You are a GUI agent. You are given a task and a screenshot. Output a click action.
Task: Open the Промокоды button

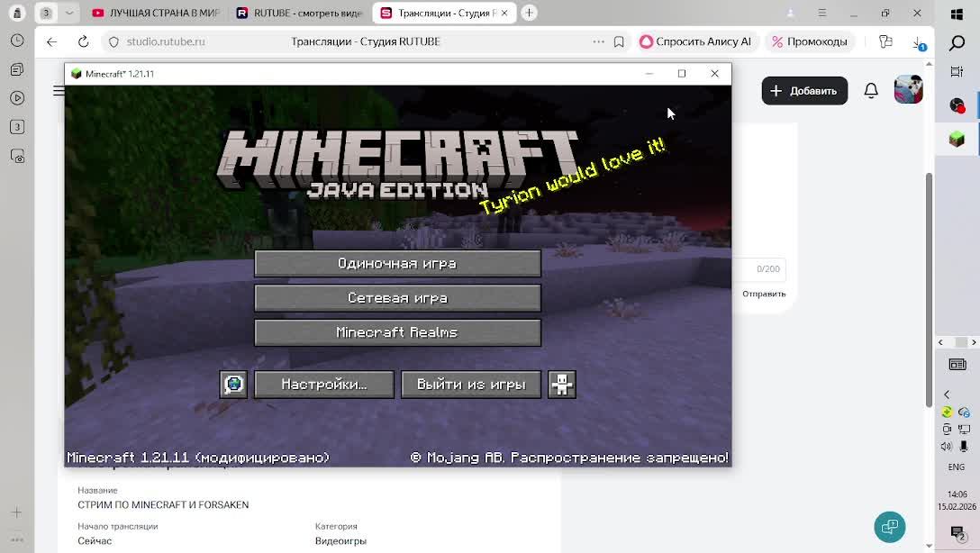(810, 41)
